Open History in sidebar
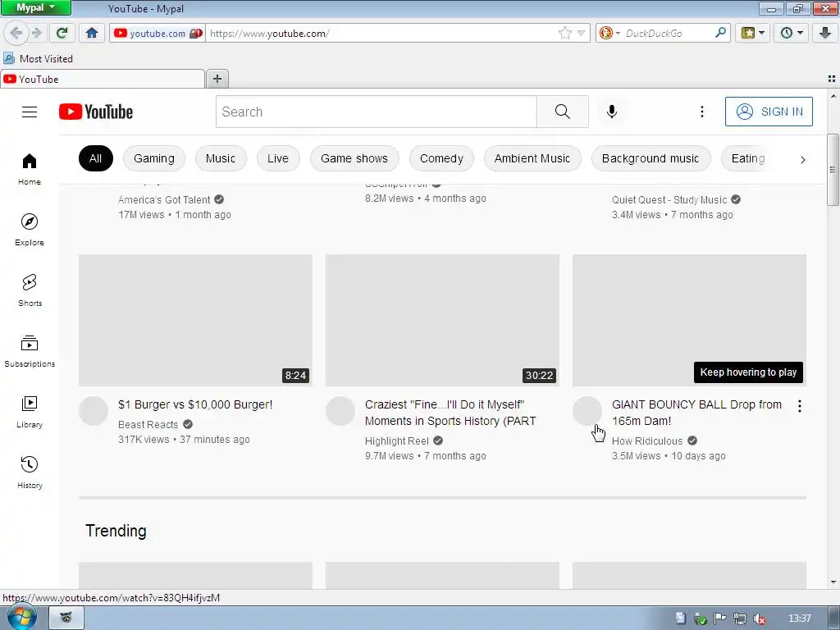The image size is (840, 630). [30, 472]
